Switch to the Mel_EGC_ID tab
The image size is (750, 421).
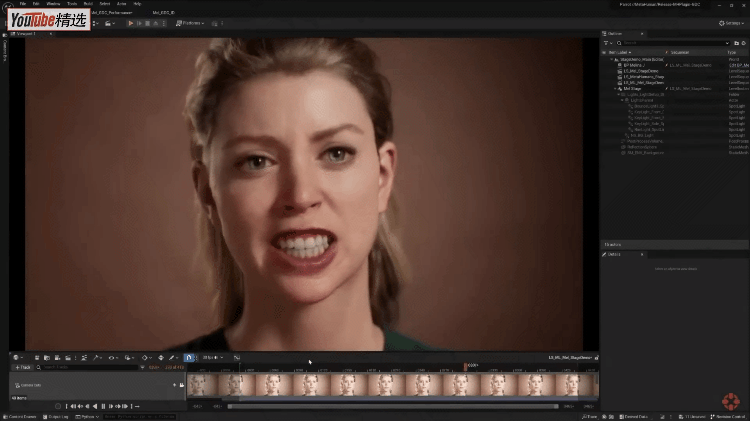(x=164, y=12)
